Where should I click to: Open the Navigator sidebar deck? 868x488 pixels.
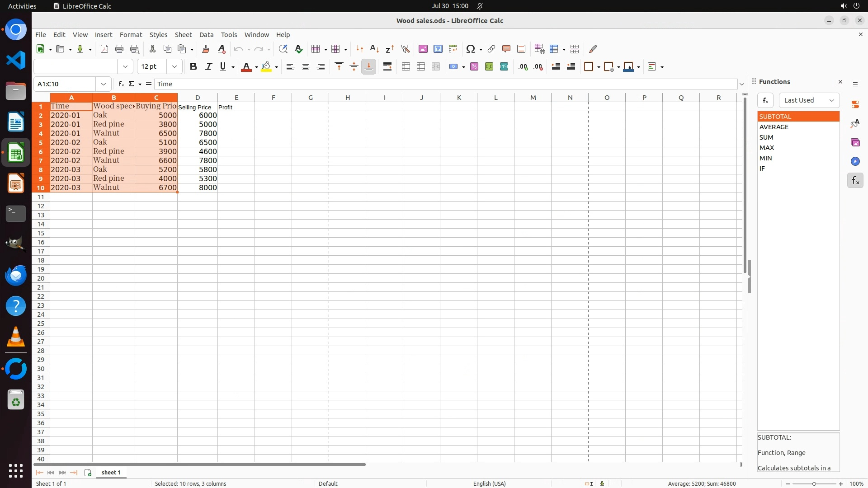coord(855,161)
